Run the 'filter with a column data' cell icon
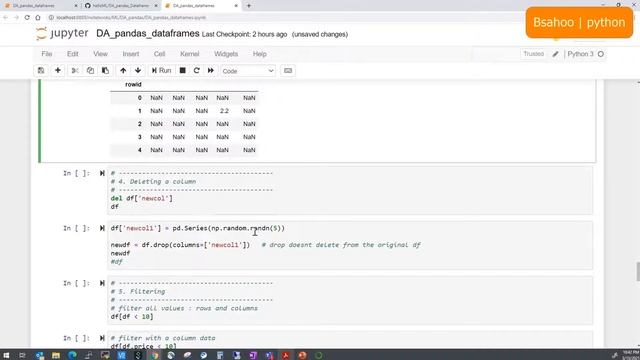This screenshot has width=640, height=360. [102, 338]
